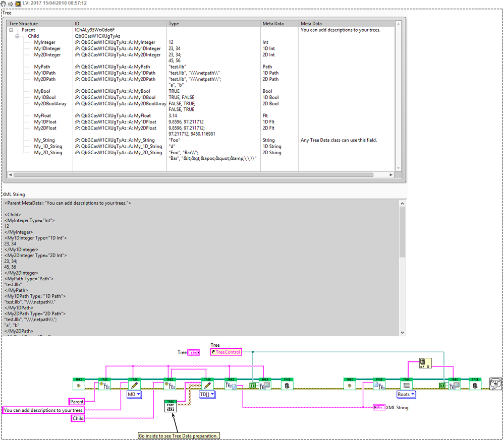Open the Roots enum selector
The height and width of the screenshot is (441, 504).
click(x=406, y=394)
